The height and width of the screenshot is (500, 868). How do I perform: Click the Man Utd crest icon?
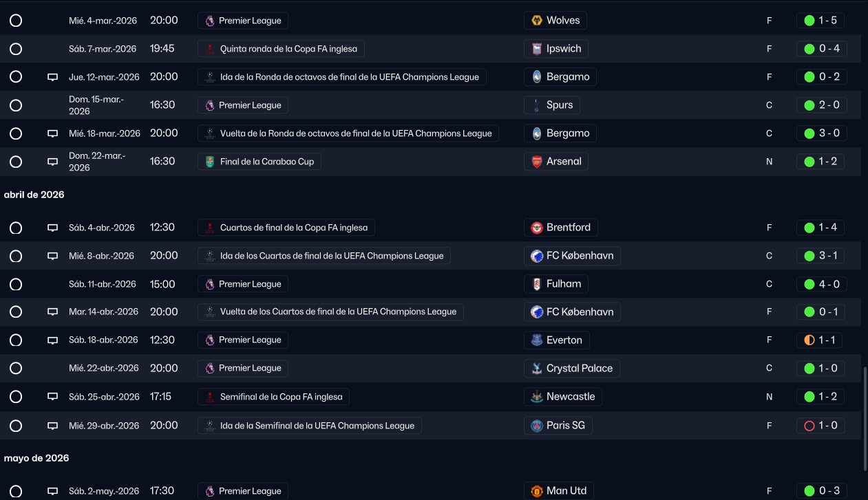pyautogui.click(x=536, y=491)
